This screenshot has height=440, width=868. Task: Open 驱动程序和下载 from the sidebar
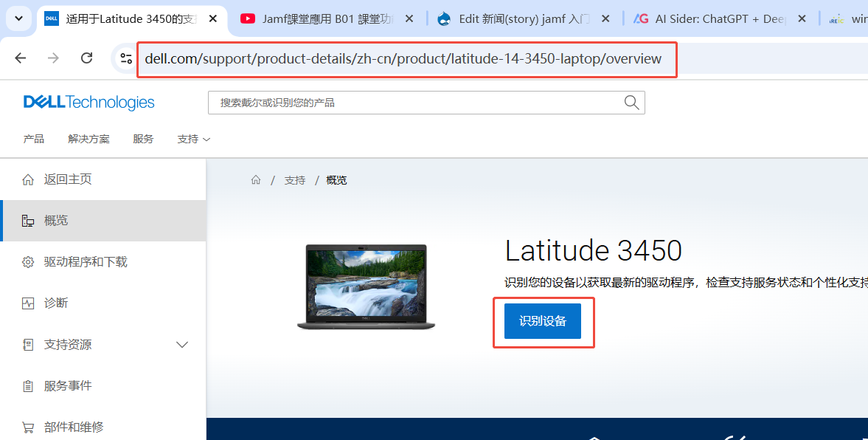(x=103, y=261)
